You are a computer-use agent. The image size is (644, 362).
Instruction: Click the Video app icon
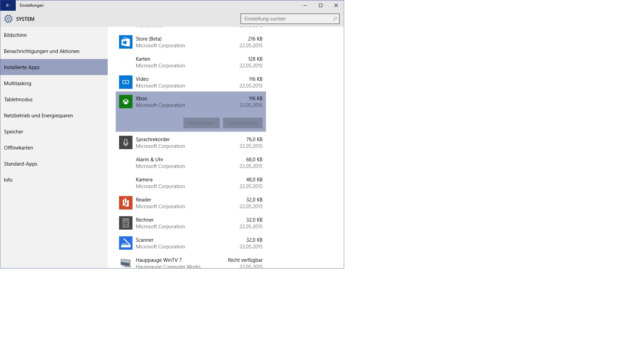pos(125,82)
